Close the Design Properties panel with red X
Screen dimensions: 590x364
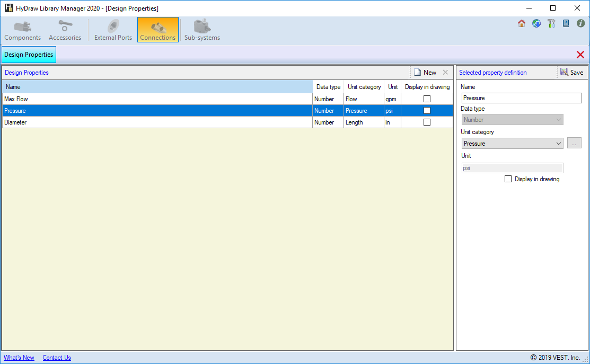580,55
